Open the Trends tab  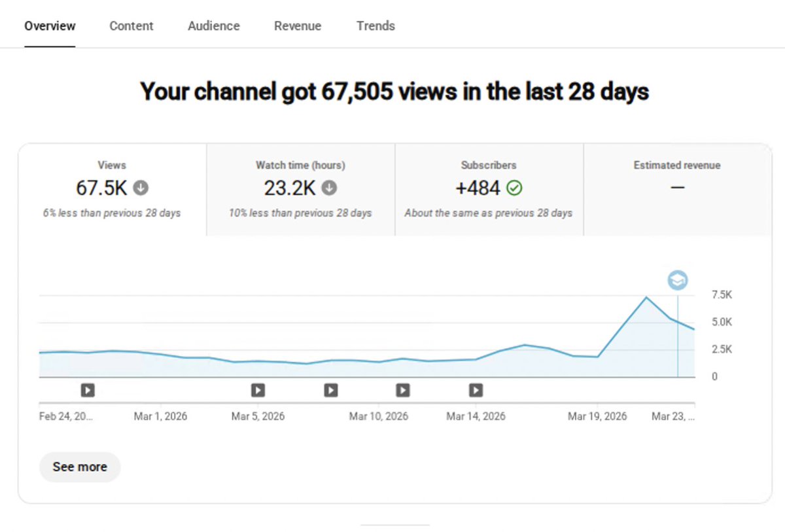pos(375,26)
